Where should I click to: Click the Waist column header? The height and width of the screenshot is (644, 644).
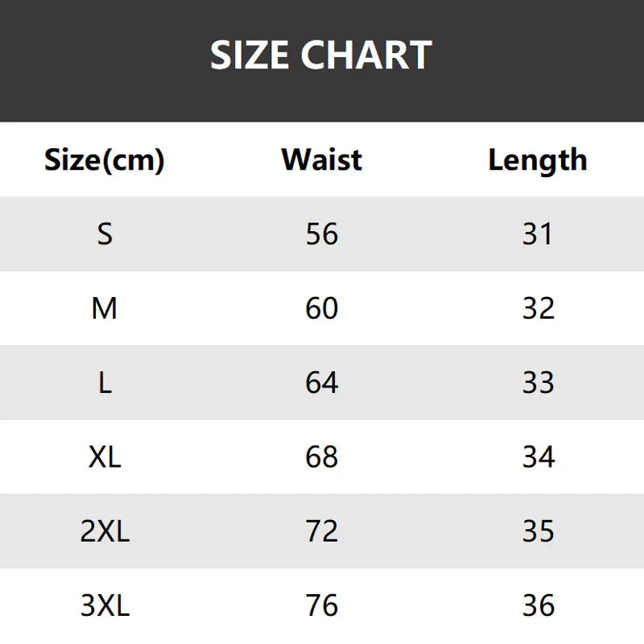[x=322, y=159]
